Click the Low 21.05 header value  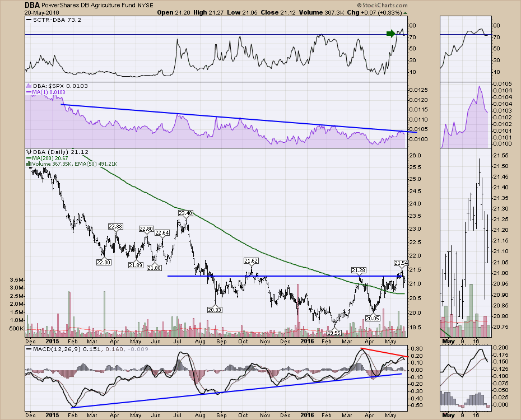[x=243, y=13]
